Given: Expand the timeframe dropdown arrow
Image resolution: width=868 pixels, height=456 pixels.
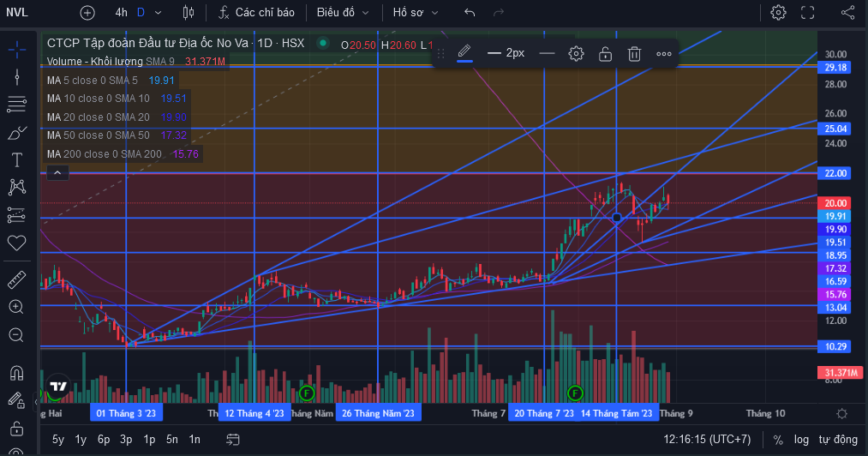Looking at the screenshot, I should (159, 13).
